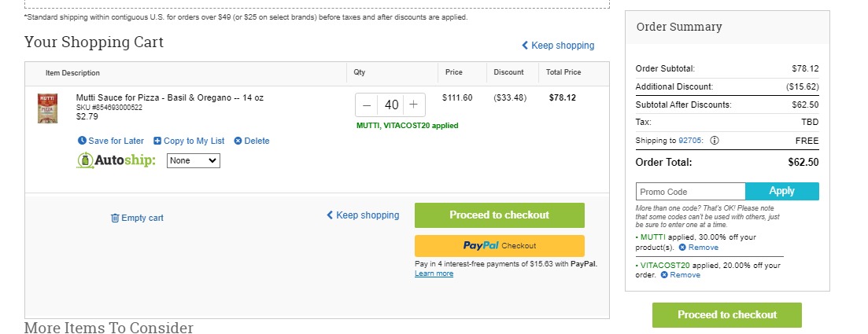The height and width of the screenshot is (334, 868).
Task: Increase quantity with the plus button
Action: (413, 105)
